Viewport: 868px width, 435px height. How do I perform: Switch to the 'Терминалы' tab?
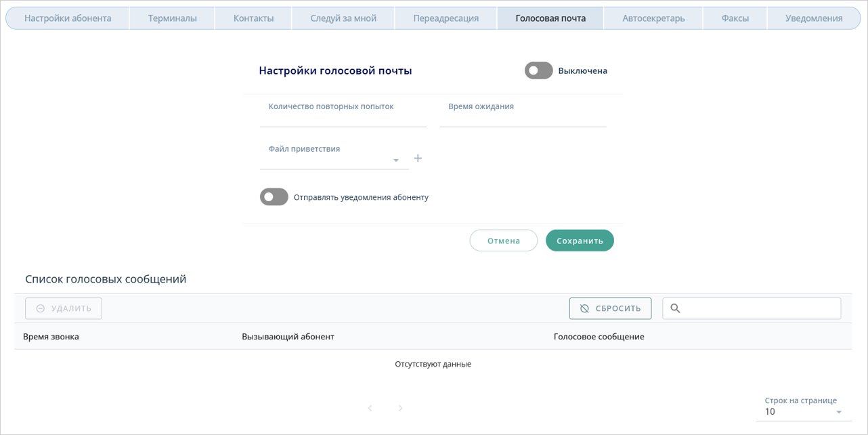[172, 18]
